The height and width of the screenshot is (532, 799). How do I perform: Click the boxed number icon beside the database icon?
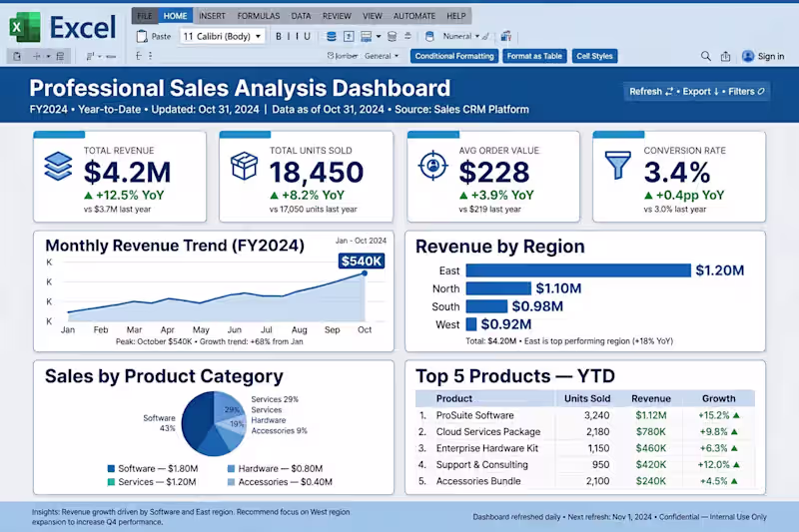tap(349, 36)
